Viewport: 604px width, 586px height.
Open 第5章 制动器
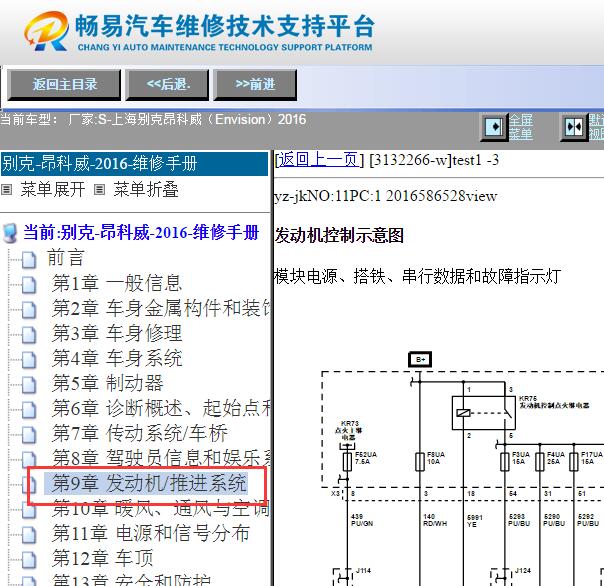click(108, 383)
